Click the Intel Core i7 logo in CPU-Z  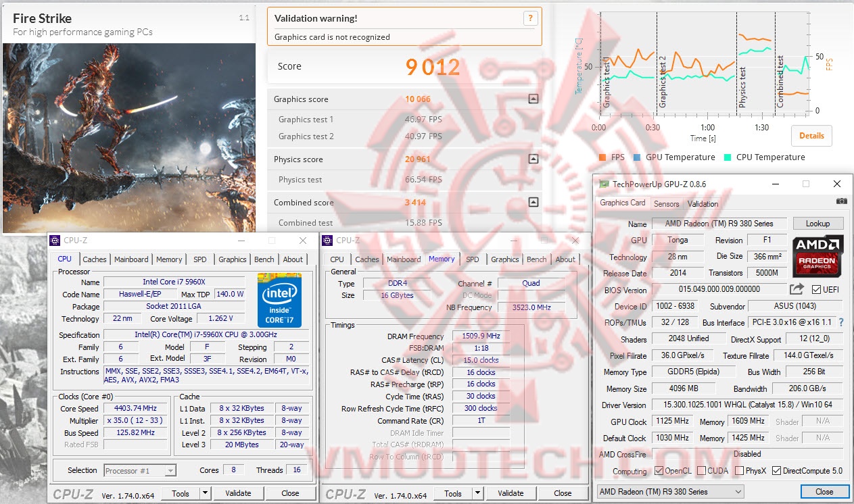click(279, 301)
